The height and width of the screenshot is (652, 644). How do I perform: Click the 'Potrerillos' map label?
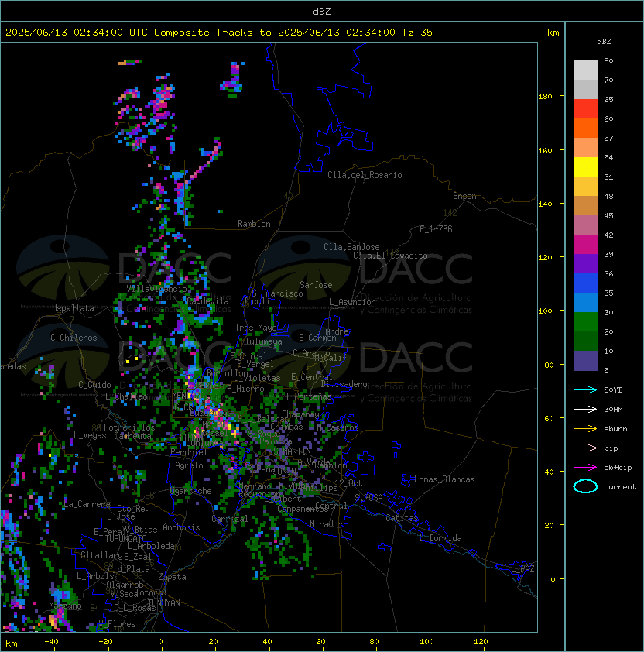point(129,427)
